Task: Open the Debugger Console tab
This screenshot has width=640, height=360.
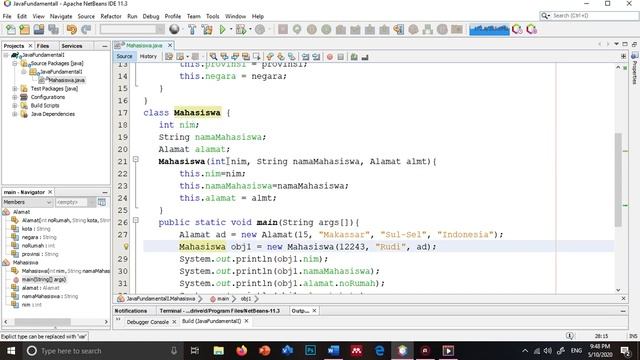Action: click(x=147, y=322)
